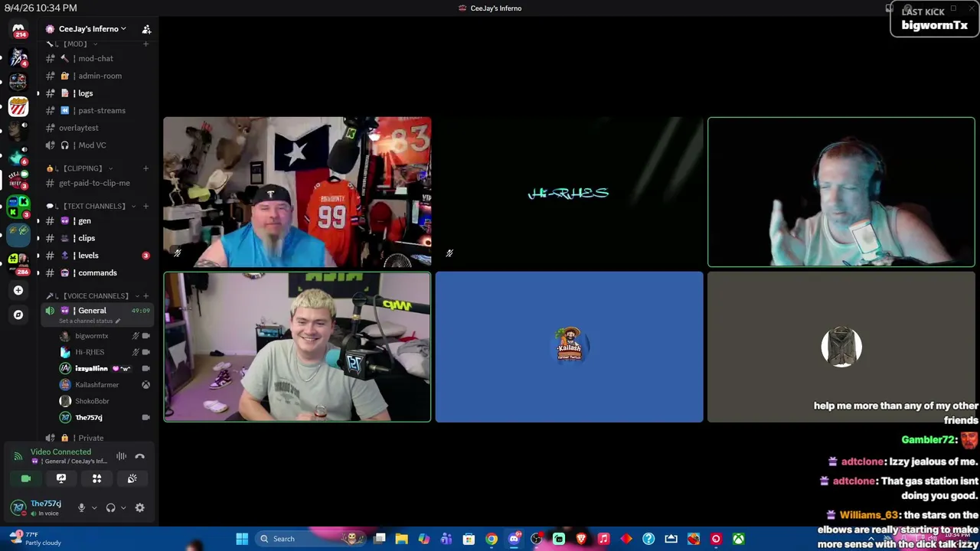
Task: Share your screen from the voice panel
Action: pos(61,478)
